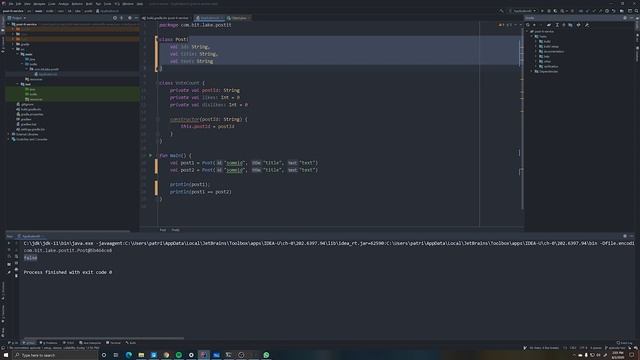Rerun Application in the Run panel

tap(9, 243)
